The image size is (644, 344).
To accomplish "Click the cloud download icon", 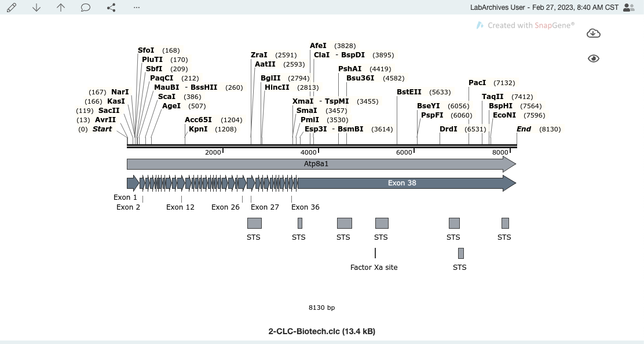I will pyautogui.click(x=594, y=33).
